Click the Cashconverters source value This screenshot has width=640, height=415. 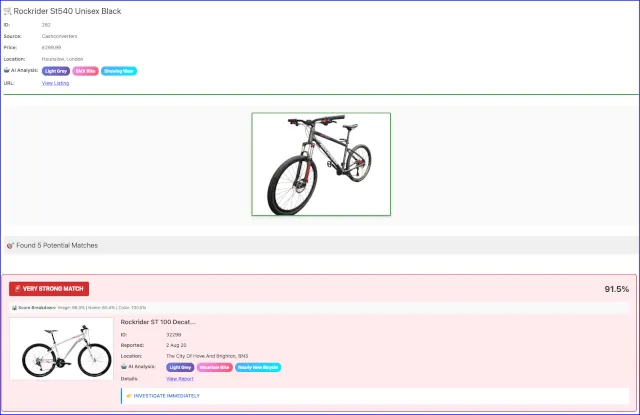point(60,36)
